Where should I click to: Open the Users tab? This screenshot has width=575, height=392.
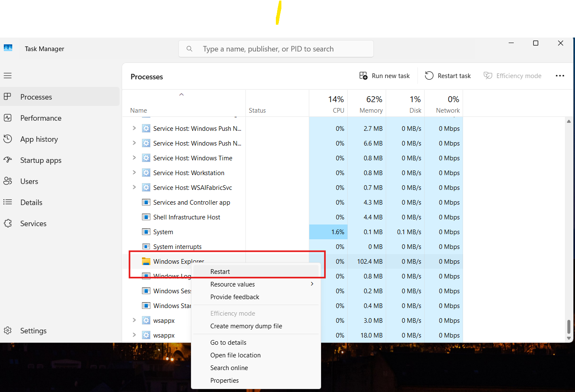(60, 181)
